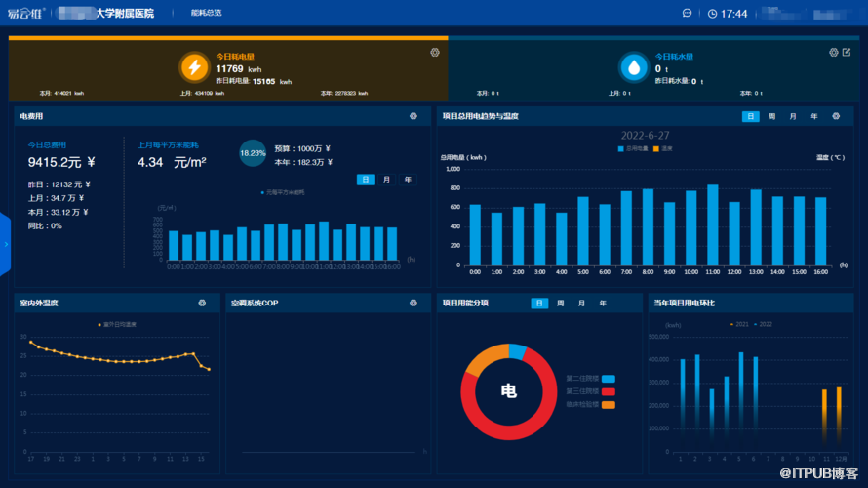Click the 易云维 logo in header

(24, 14)
